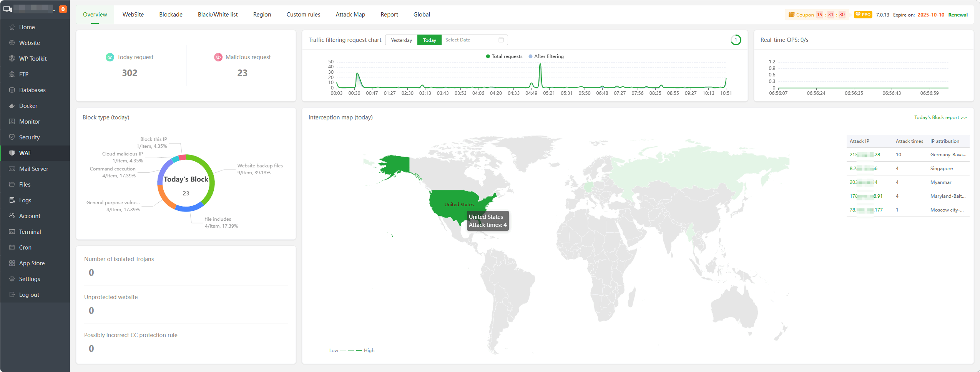Viewport: 980px width, 372px height.
Task: Open the Docker sidebar icon
Action: pyautogui.click(x=12, y=106)
